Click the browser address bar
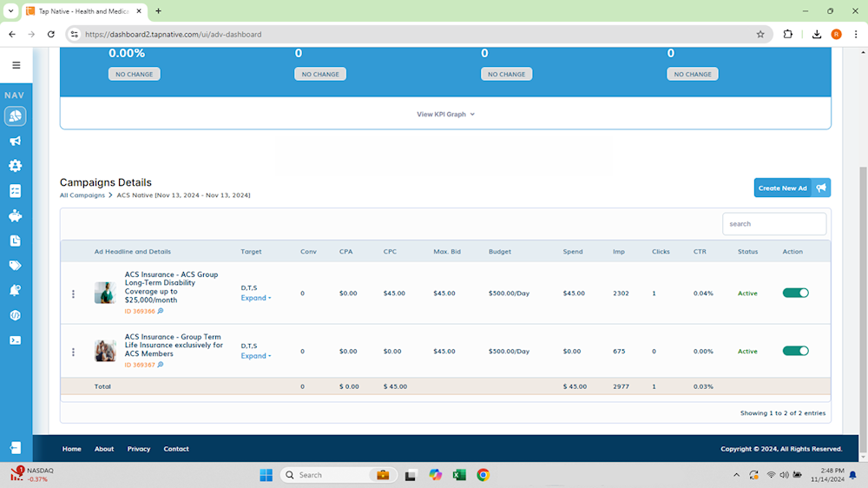 click(418, 35)
